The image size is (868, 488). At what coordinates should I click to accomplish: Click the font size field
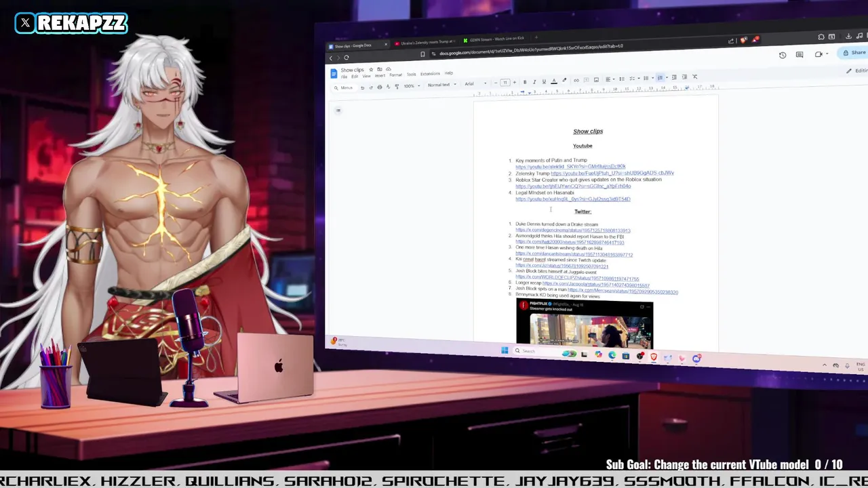point(505,83)
